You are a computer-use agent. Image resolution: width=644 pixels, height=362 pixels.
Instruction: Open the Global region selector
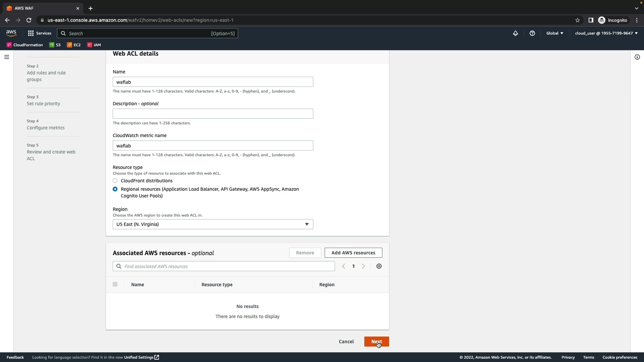pyautogui.click(x=554, y=33)
